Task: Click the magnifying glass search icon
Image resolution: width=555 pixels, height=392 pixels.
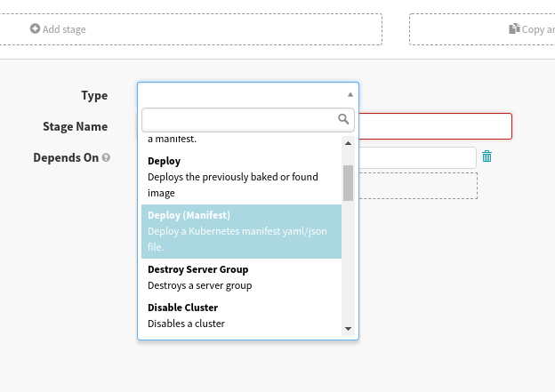Action: point(344,118)
